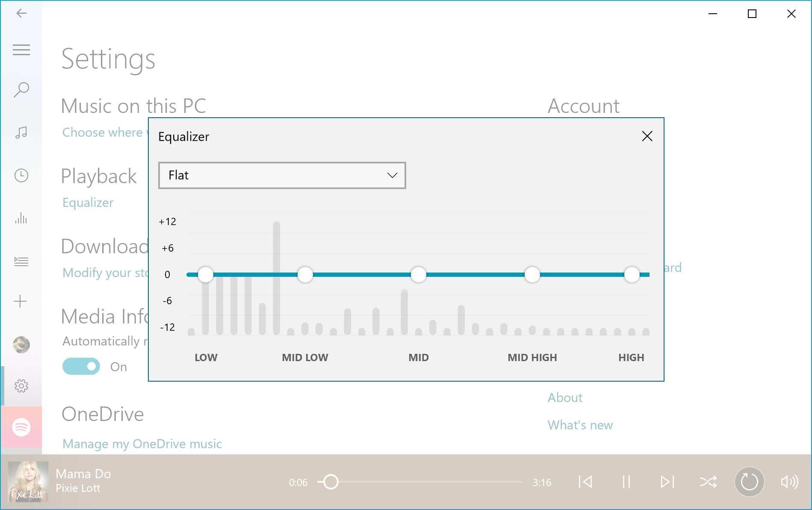Open Recent plays clock icon
This screenshot has width=812, height=510.
21,175
